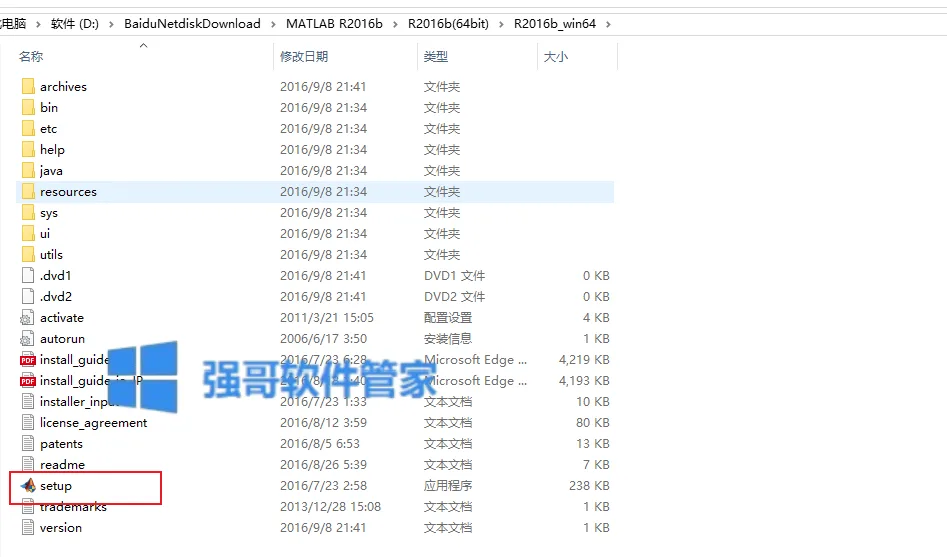
Task: Click the license_agreement document icon
Action: click(28, 423)
